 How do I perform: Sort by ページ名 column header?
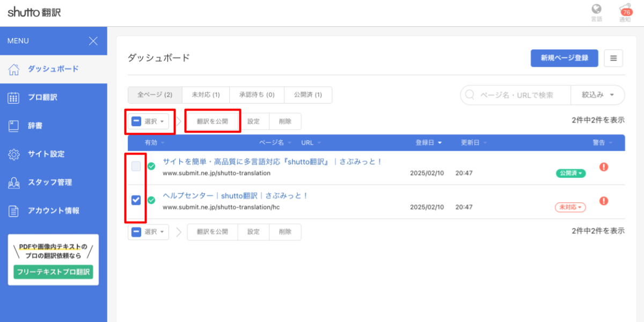[275, 143]
